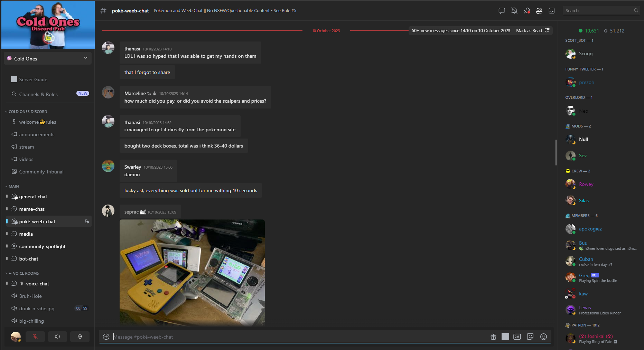Click the 50+ new messages banner

click(x=461, y=30)
